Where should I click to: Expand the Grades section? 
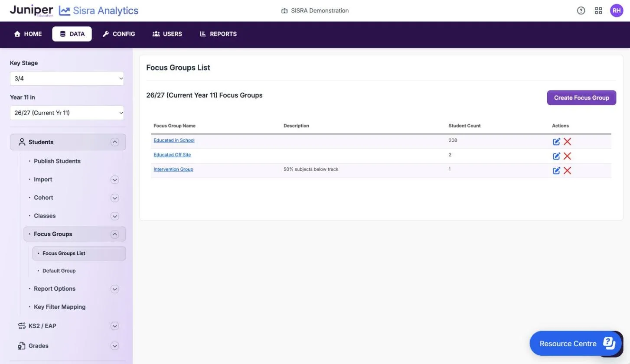click(x=114, y=346)
